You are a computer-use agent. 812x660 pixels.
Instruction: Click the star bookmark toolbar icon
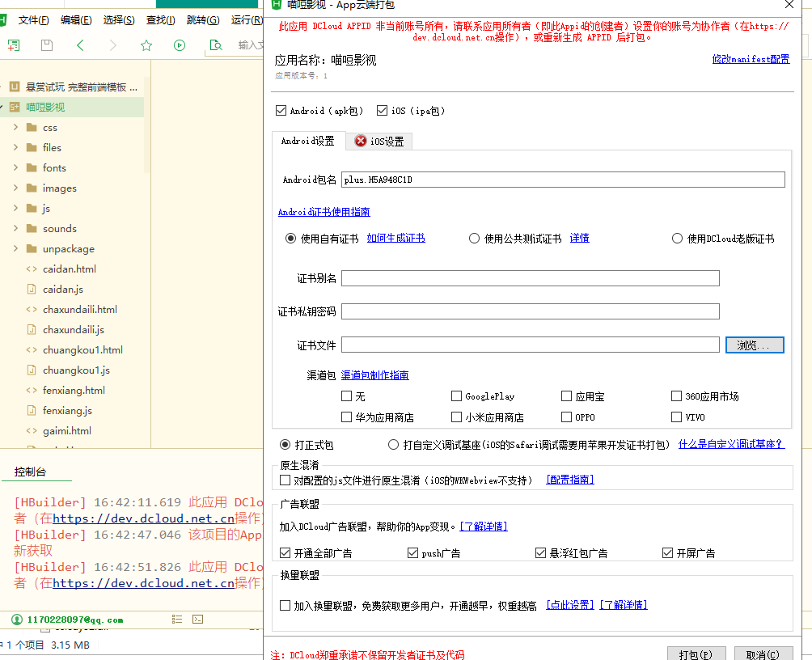click(146, 45)
